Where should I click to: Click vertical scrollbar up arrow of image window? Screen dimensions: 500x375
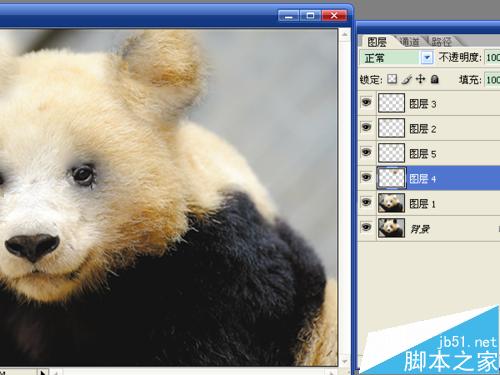[x=345, y=34]
